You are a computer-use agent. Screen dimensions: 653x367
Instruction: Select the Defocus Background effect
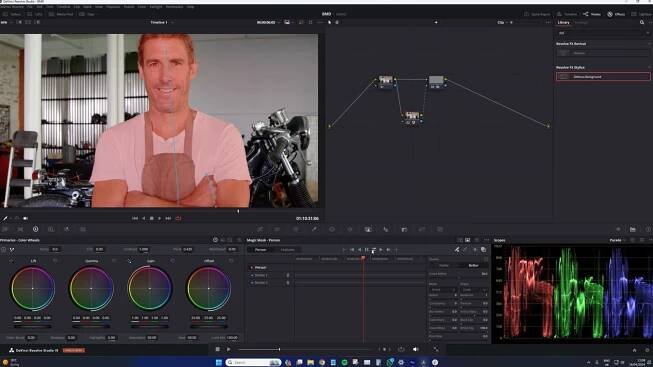[603, 77]
